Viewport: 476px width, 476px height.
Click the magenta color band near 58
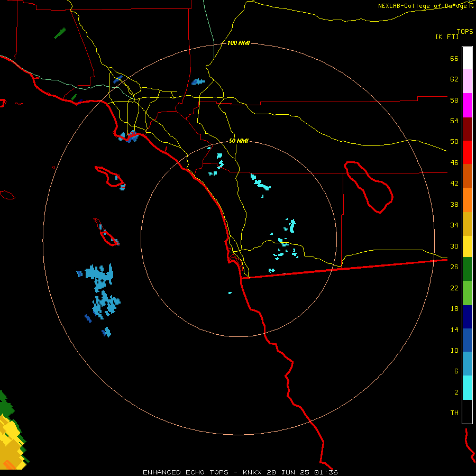click(x=467, y=105)
